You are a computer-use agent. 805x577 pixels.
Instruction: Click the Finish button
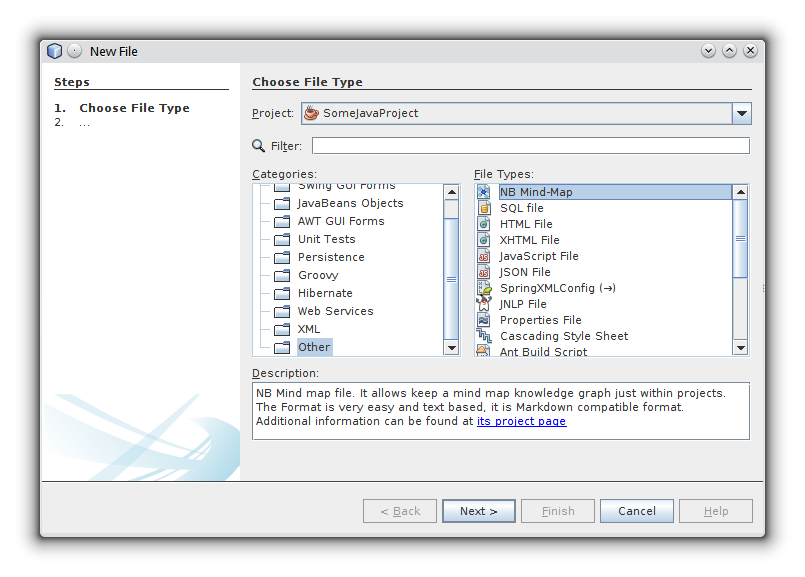click(558, 511)
